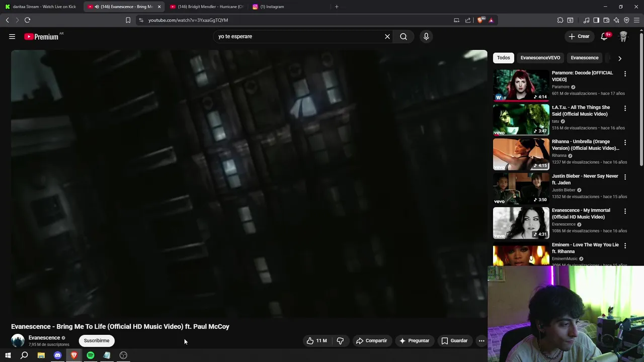The image size is (644, 362).
Task: Open Evanescence My Immortal video title
Action: tap(581, 214)
